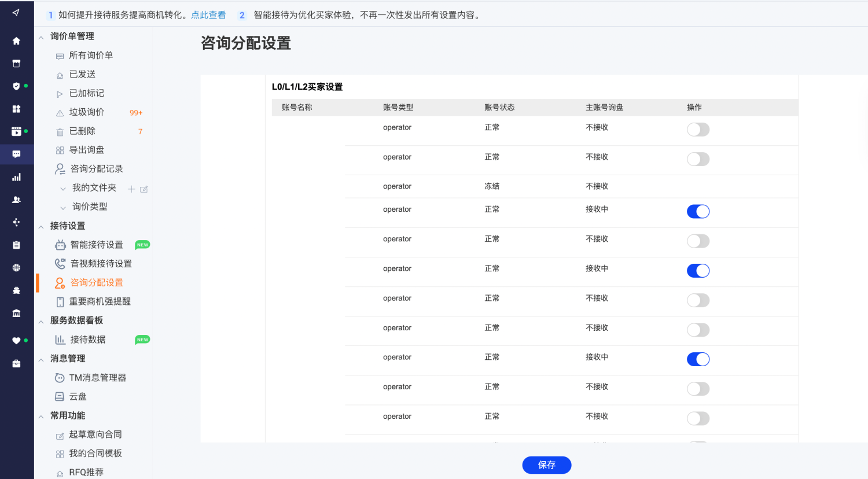Enable the toggle in the second operator row
Image resolution: width=868 pixels, height=479 pixels.
[x=698, y=159]
